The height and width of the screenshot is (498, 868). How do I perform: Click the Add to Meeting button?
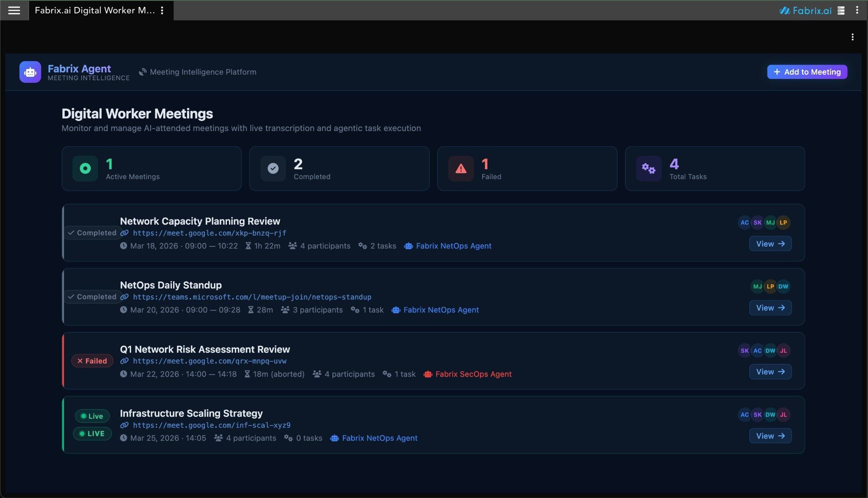pos(807,72)
